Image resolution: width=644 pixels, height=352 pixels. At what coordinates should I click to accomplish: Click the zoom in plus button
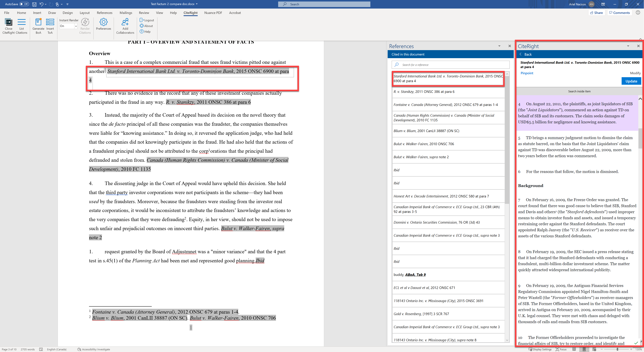(x=631, y=349)
